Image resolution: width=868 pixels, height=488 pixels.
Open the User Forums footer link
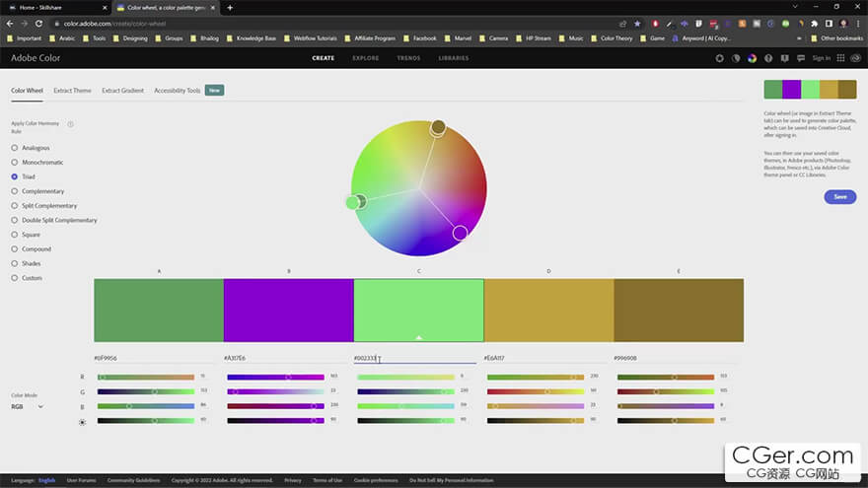81,480
